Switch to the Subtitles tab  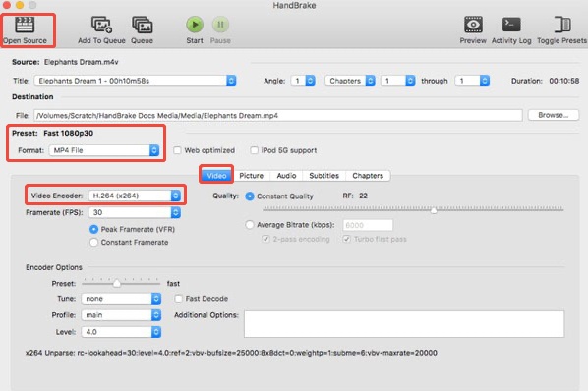click(x=324, y=176)
